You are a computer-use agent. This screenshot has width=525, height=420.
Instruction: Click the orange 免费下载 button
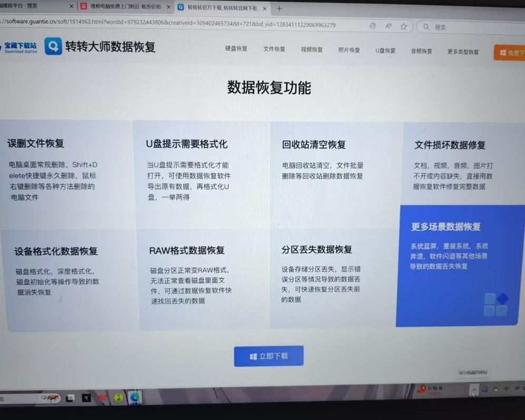[x=510, y=53]
